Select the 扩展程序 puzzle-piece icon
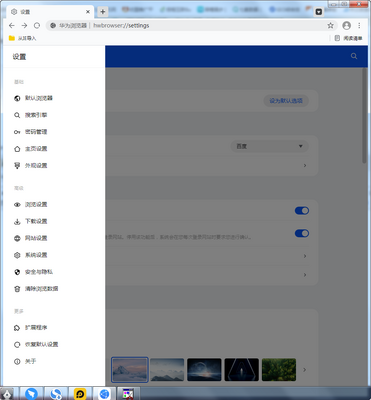Screen dimensions: 371x400 (x=17, y=328)
